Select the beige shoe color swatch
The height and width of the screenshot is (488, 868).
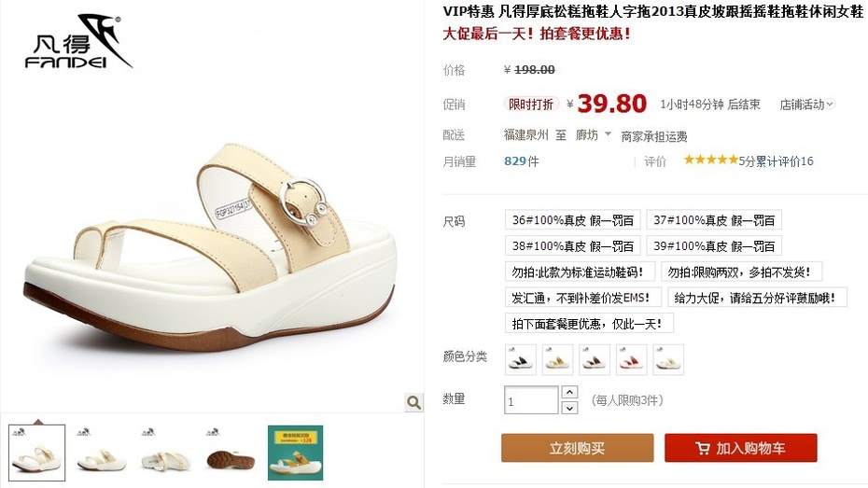tap(668, 359)
